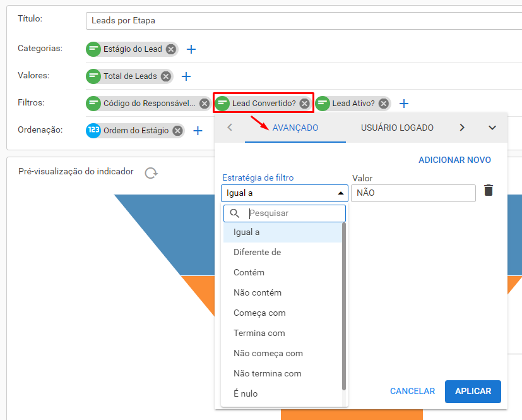The height and width of the screenshot is (420, 522).
Task: Remove the Lead Ativo? filter
Action: click(x=384, y=104)
